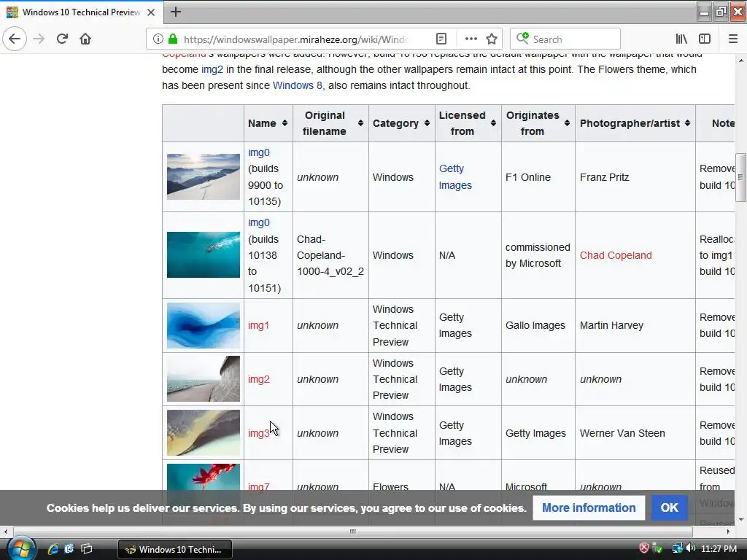Close the Windows 10 Technical Preview tab
Screen dimensions: 747x560
151,12
